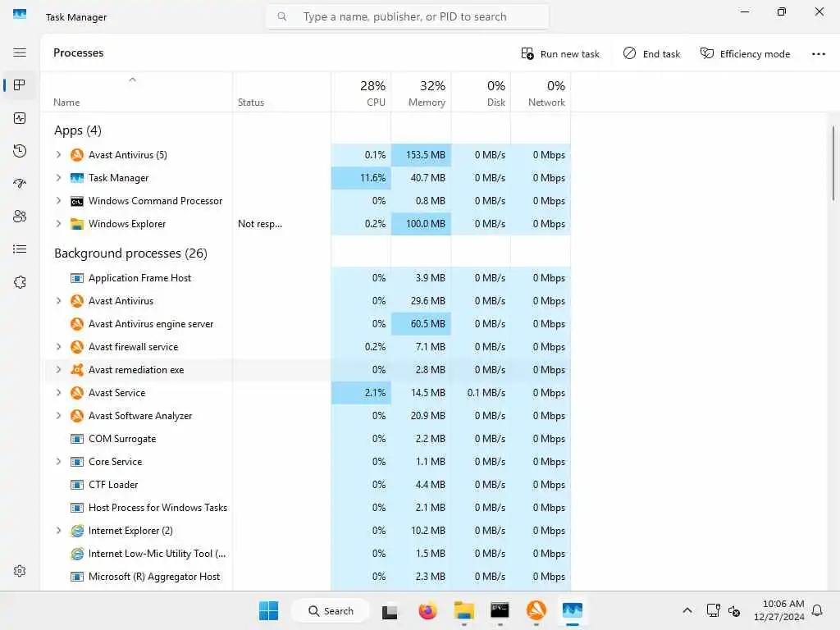The height and width of the screenshot is (630, 840).
Task: Click the search magnifier icon in title bar
Action: pyautogui.click(x=282, y=16)
